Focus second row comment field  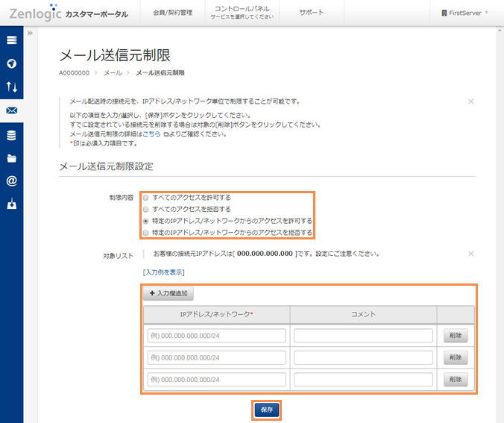[363, 357]
